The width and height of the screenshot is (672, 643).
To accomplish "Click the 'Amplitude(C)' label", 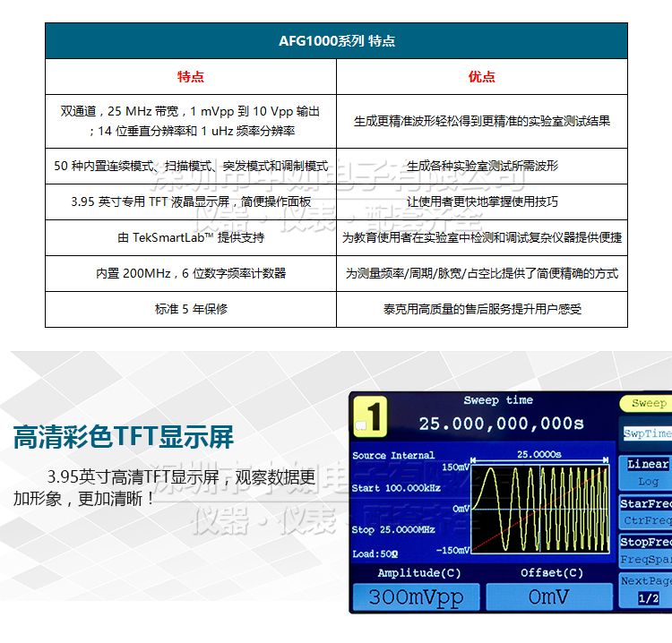I will coord(419,573).
